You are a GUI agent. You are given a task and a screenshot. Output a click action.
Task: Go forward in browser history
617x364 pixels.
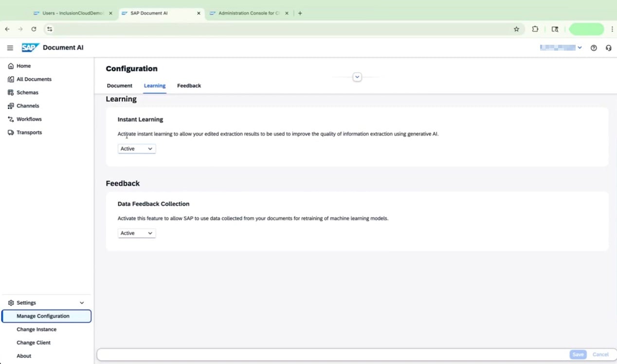[x=20, y=29]
